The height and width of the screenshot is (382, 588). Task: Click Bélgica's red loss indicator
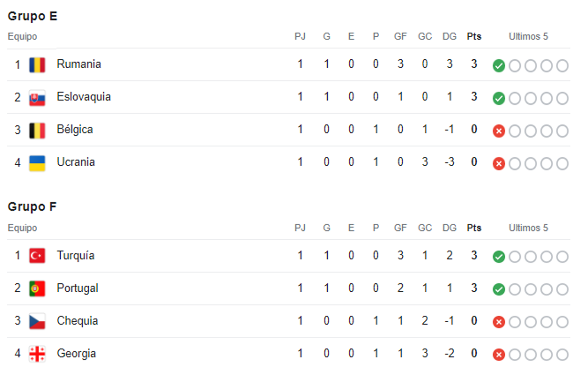pos(499,131)
